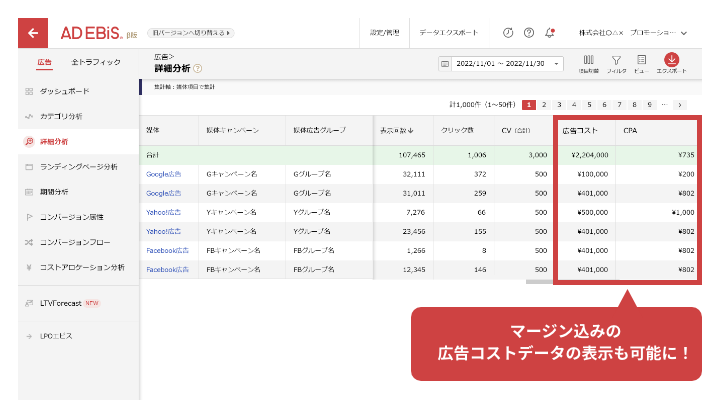The width and height of the screenshot is (720, 400).
Task: Click the help question mark icon in header
Action: coord(529,33)
